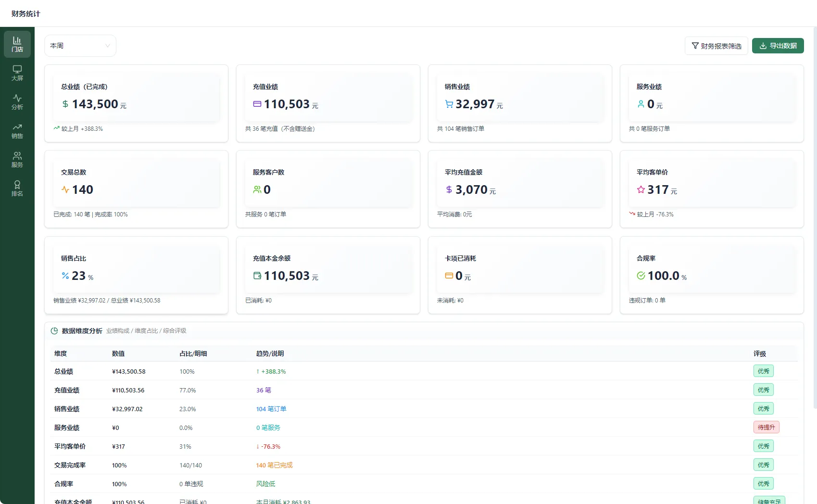
Task: Click the 财务报表筛选 button
Action: (716, 46)
